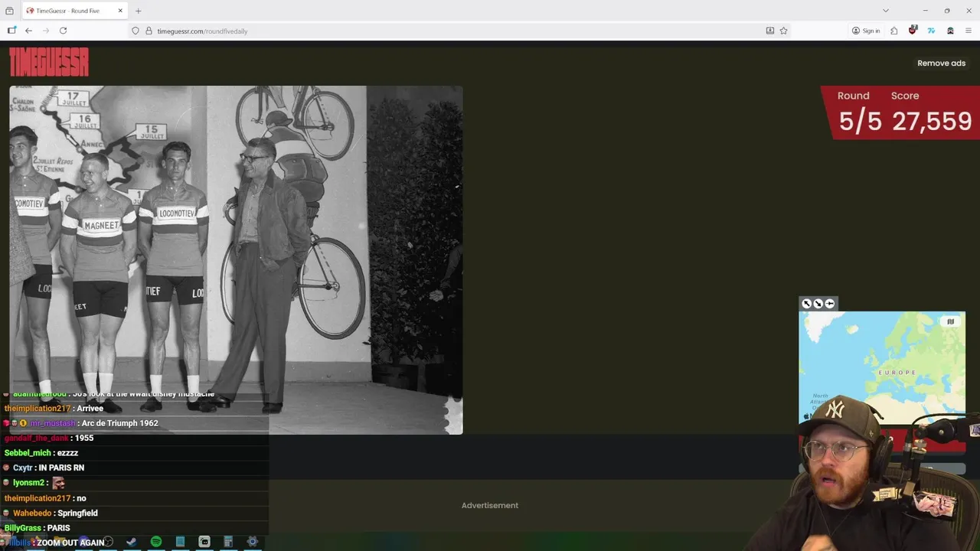Click the white streaming app icon in the taskbar
Screen dimensions: 980x551
point(204,542)
